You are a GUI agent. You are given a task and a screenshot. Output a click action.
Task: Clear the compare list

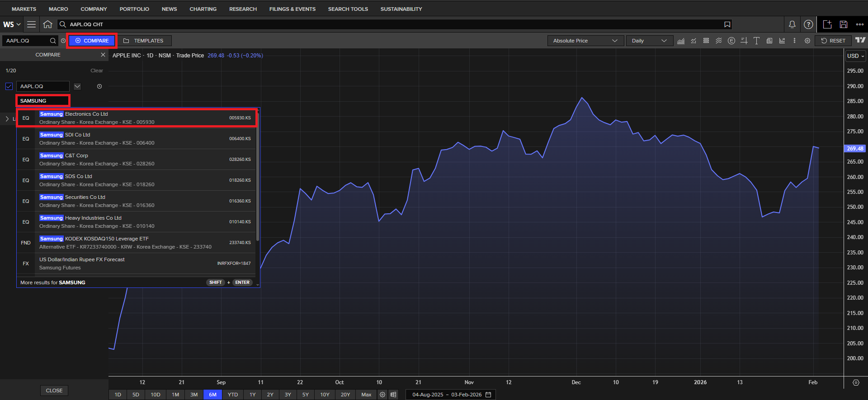[x=97, y=71]
